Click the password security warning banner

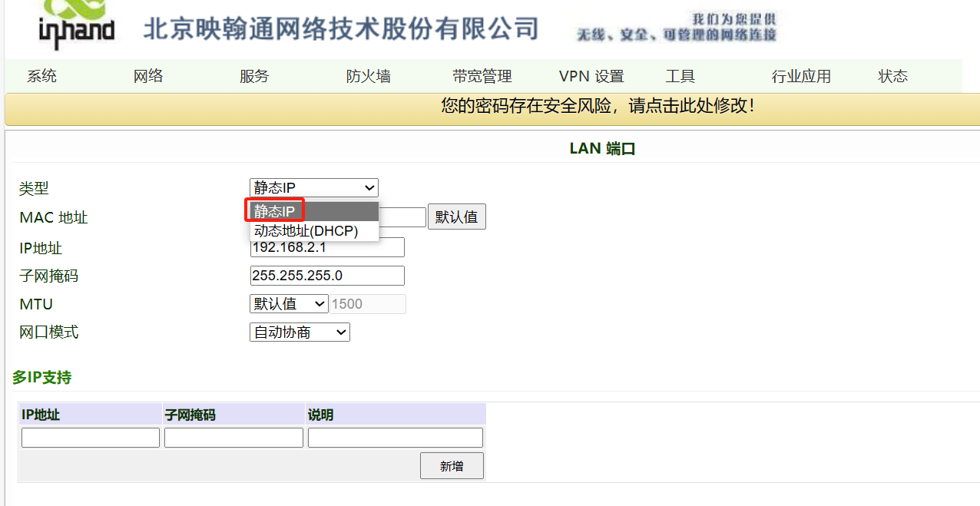tap(492, 109)
